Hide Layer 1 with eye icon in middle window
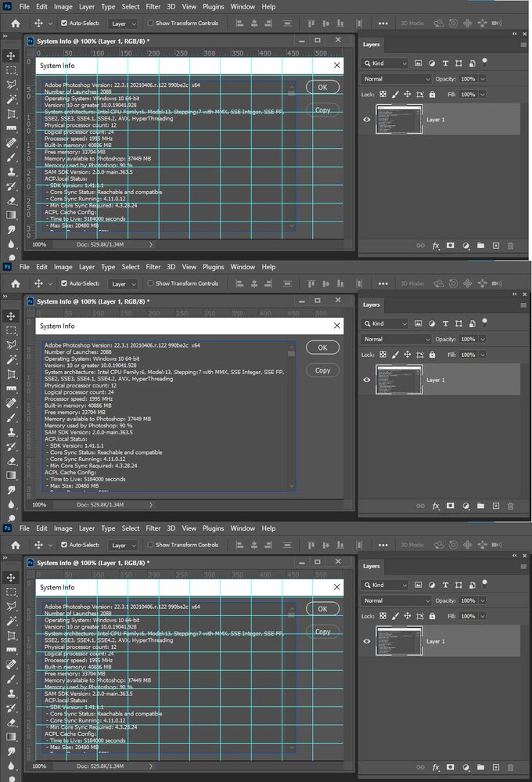Viewport: 532px width, 782px height. point(366,380)
